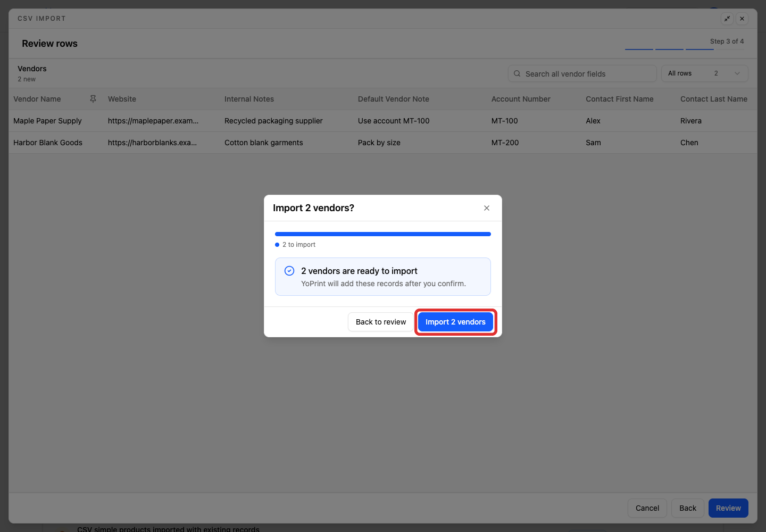Click the import progress bar
Image resolution: width=766 pixels, height=532 pixels.
tap(383, 234)
